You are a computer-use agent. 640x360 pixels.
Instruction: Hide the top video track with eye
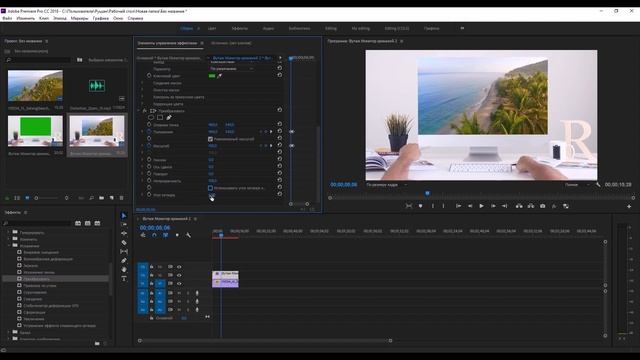179,267
